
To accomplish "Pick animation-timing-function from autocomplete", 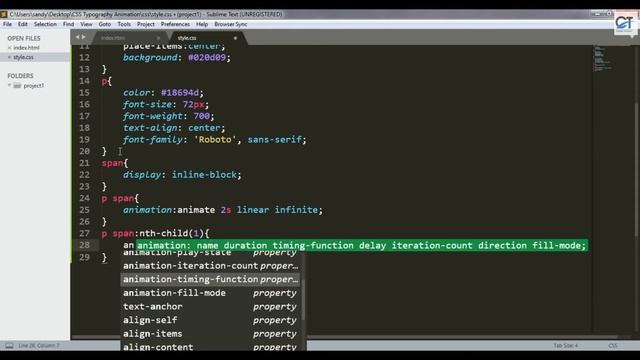I will click(x=210, y=280).
